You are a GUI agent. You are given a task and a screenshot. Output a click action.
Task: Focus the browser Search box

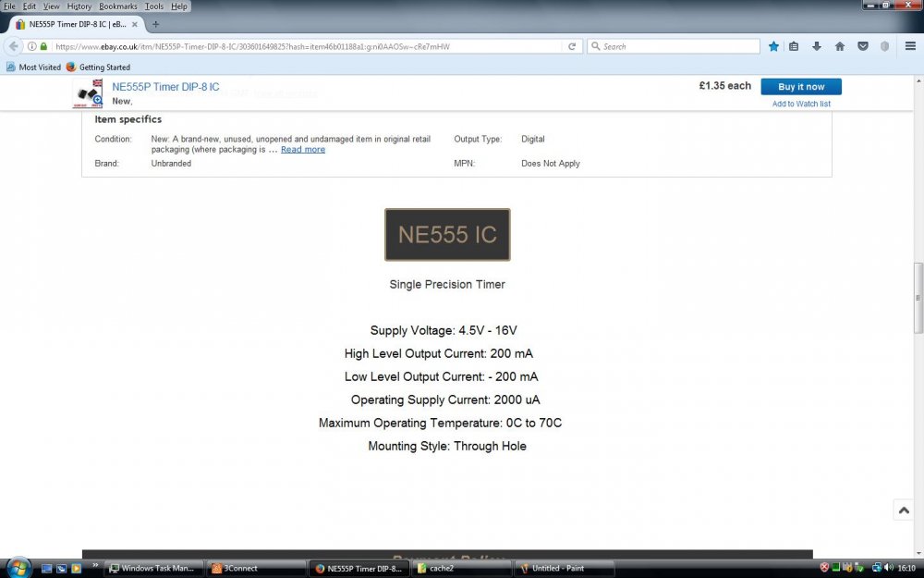pyautogui.click(x=673, y=46)
